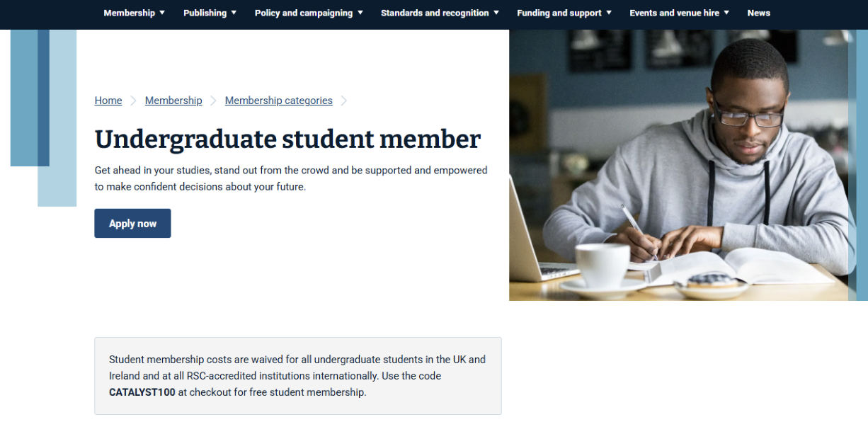The width and height of the screenshot is (868, 446).
Task: Click the triangle next to Policy and campaigning
Action: point(360,13)
